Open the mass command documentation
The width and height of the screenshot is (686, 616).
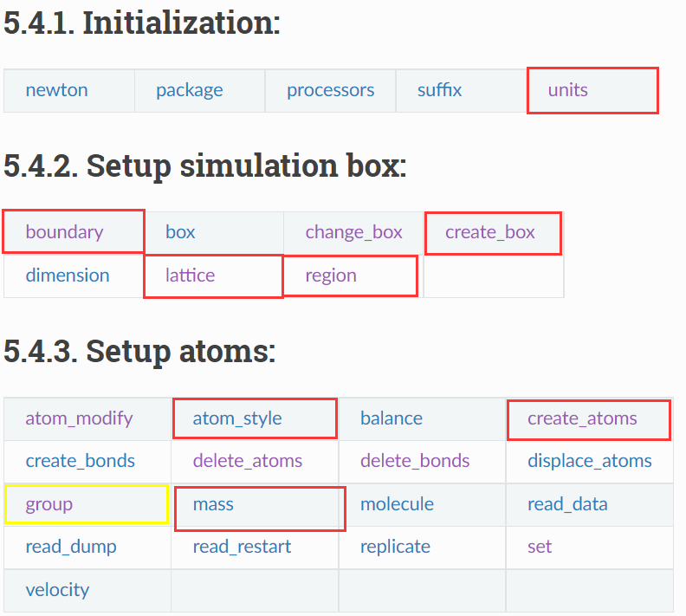[213, 504]
